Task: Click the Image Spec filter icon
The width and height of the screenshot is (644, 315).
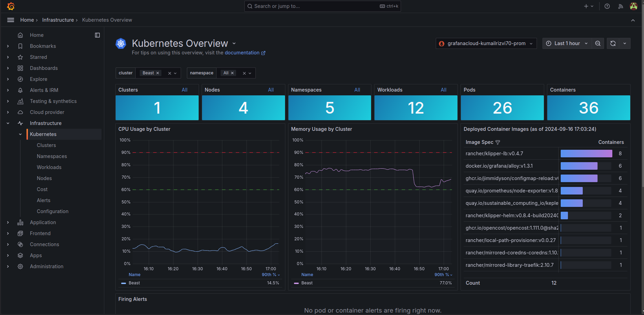Action: tap(498, 143)
